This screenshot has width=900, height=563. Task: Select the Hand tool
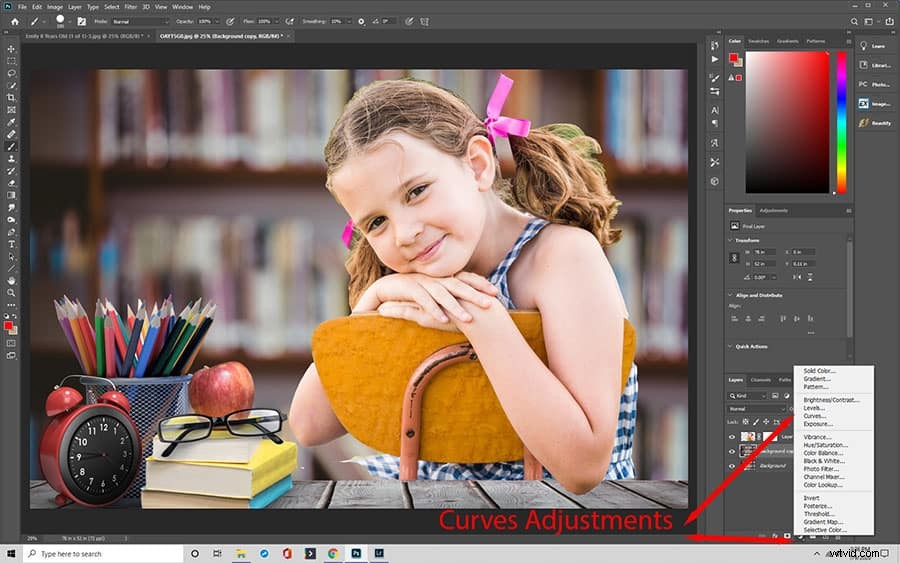click(x=11, y=281)
